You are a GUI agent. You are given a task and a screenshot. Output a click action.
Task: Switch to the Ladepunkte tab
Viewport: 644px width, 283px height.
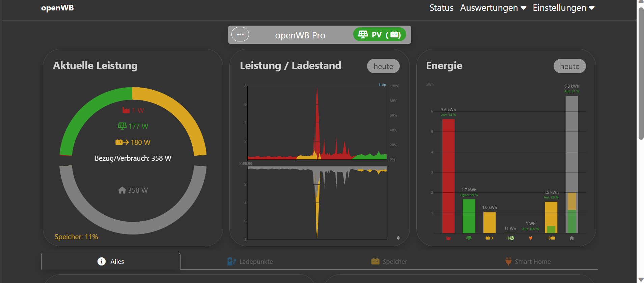pos(250,261)
